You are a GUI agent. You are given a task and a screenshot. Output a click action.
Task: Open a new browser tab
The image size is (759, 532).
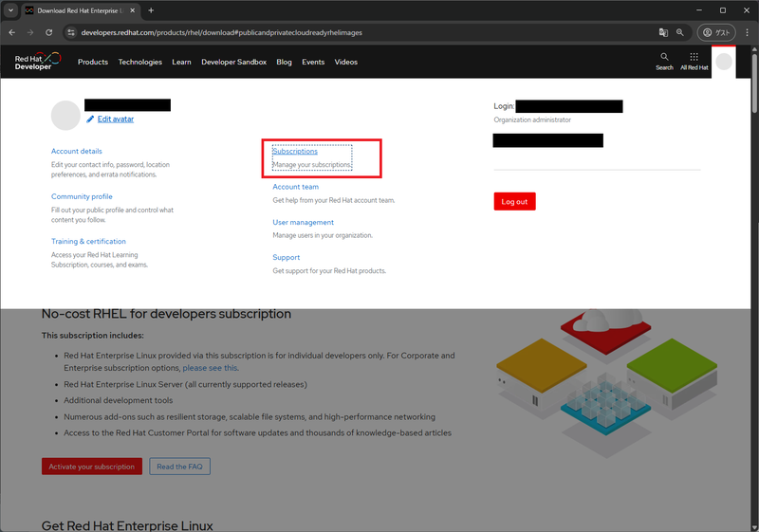(x=151, y=10)
